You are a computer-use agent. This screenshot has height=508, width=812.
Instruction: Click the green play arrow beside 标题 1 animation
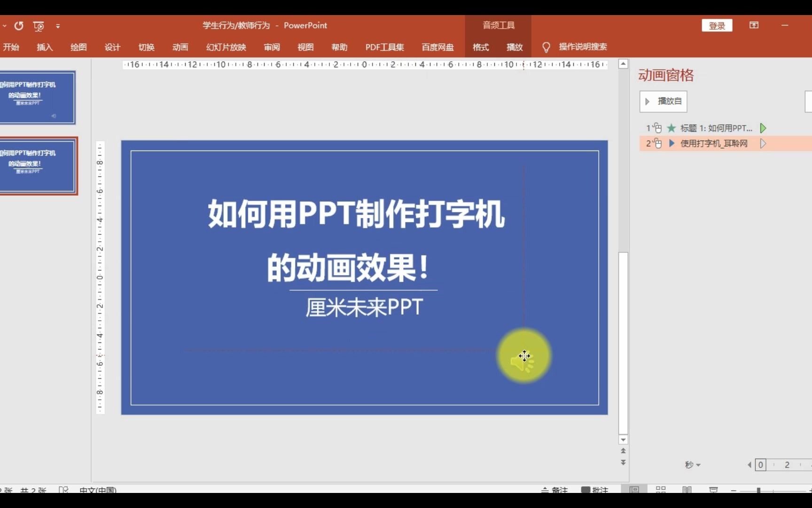pyautogui.click(x=763, y=127)
